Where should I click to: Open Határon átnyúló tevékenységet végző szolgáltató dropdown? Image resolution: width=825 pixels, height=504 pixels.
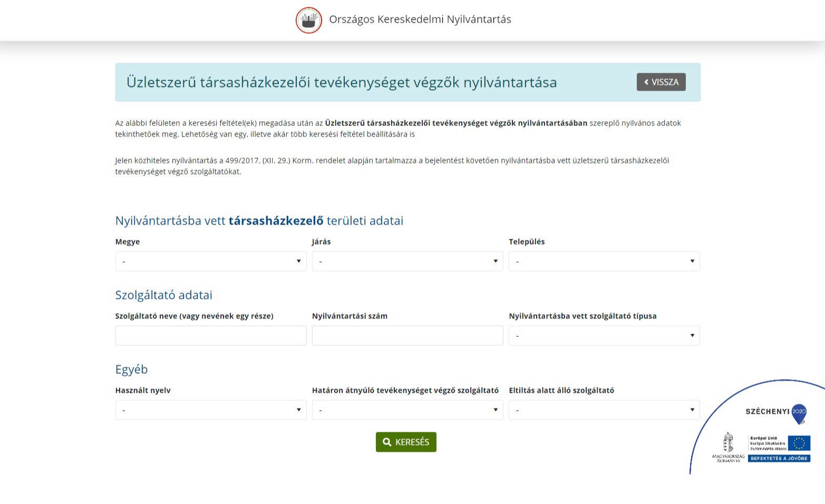click(x=407, y=410)
